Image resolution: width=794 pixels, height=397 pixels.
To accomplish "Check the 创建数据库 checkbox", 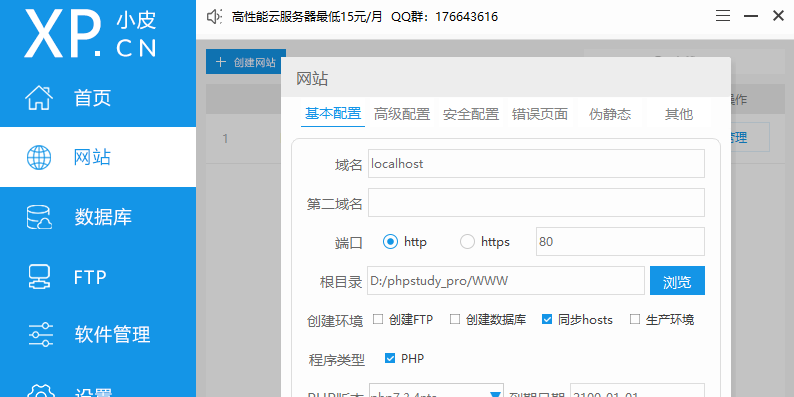I will (455, 319).
